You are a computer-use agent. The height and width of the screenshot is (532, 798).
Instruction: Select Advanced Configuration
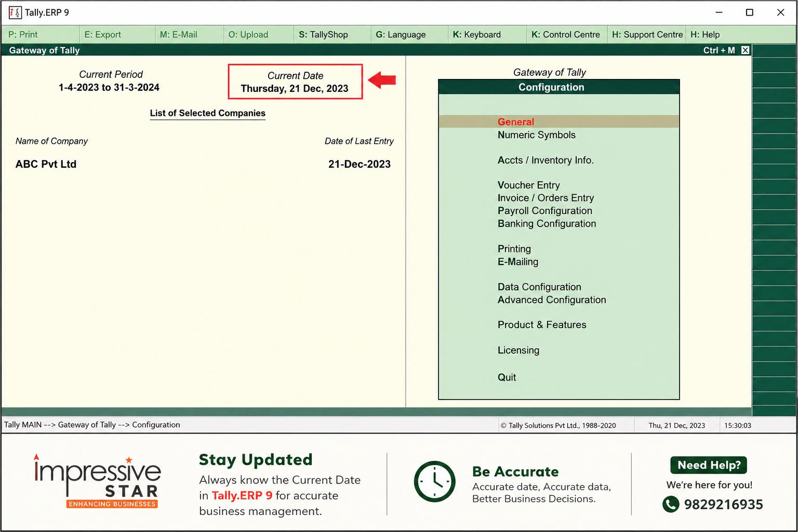coord(552,300)
